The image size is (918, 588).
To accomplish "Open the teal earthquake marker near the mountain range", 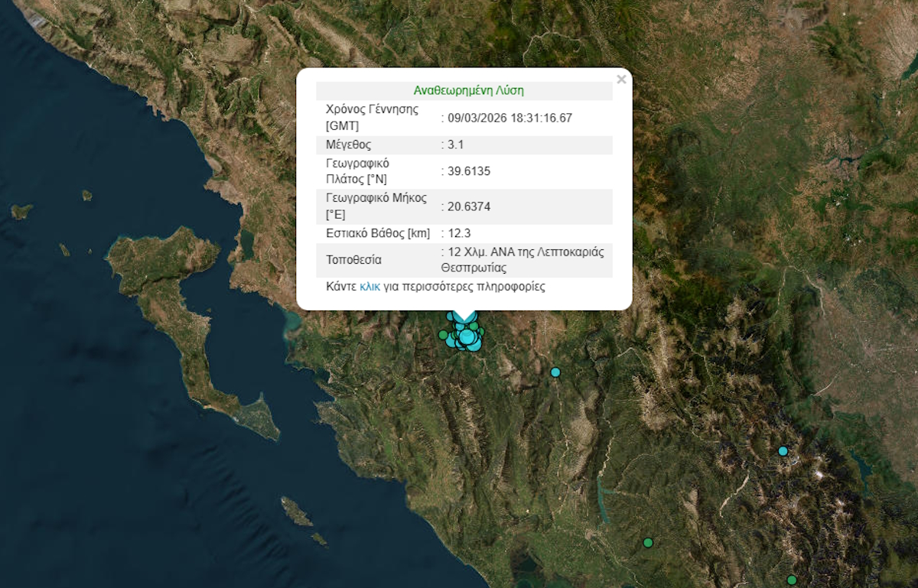I will [783, 451].
